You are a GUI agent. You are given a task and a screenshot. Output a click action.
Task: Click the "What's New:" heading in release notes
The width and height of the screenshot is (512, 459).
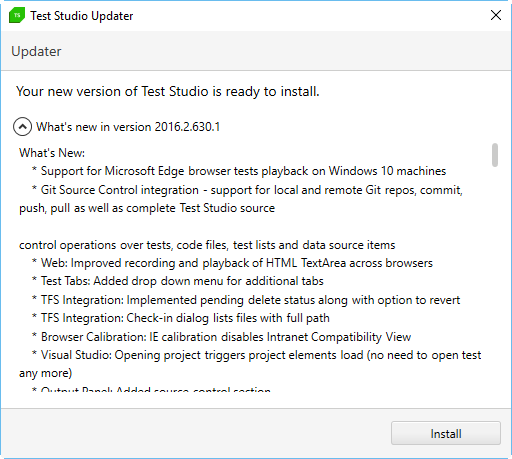(52, 153)
